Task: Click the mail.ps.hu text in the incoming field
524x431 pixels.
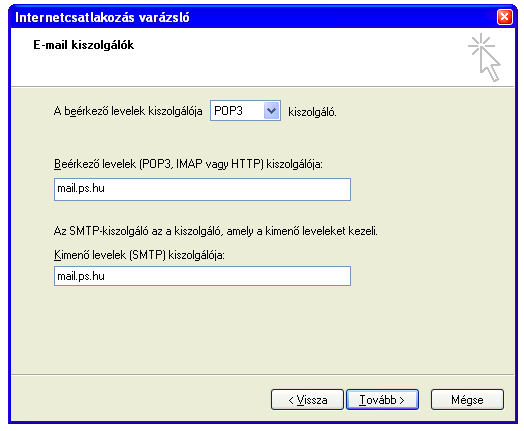Action: pos(81,189)
